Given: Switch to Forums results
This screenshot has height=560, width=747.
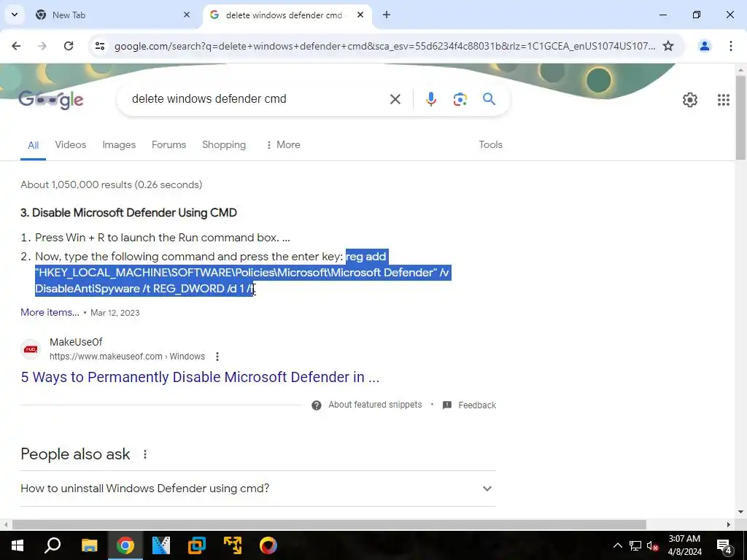Looking at the screenshot, I should (169, 145).
